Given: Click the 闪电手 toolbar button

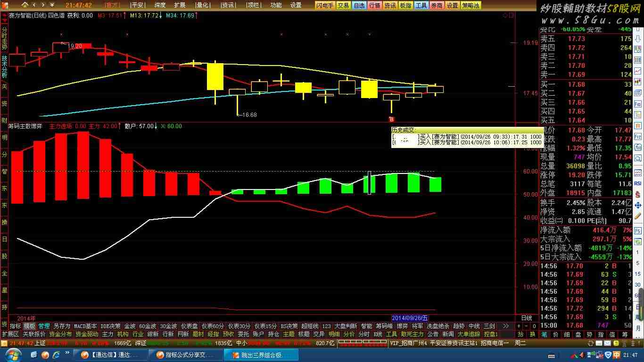Looking at the screenshot, I should coord(325,5).
